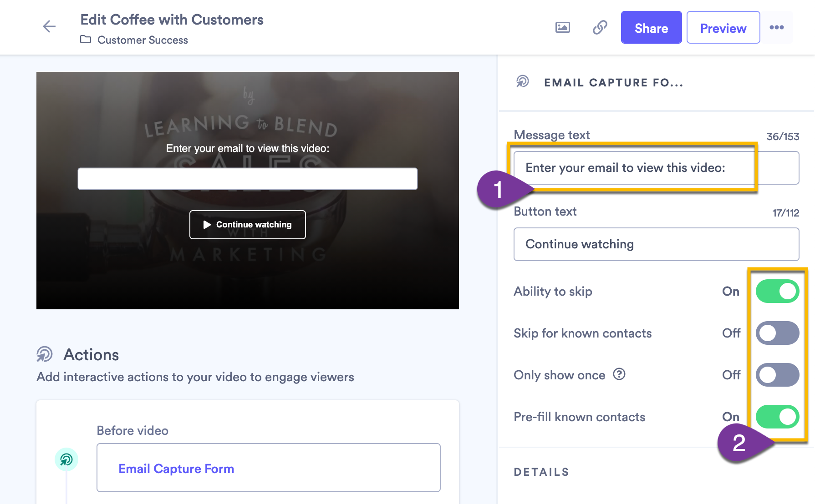Click the copy link icon in the header
The width and height of the screenshot is (815, 504).
pos(599,27)
